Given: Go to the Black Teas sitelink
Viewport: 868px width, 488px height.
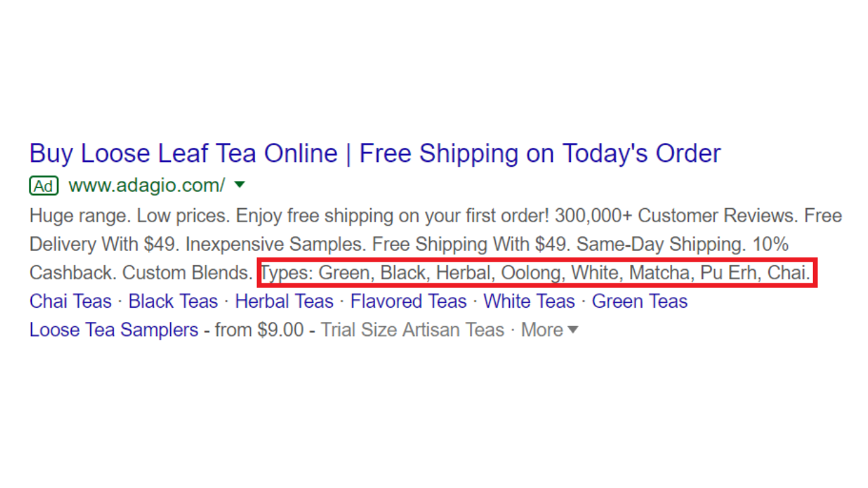Looking at the screenshot, I should click(x=173, y=301).
